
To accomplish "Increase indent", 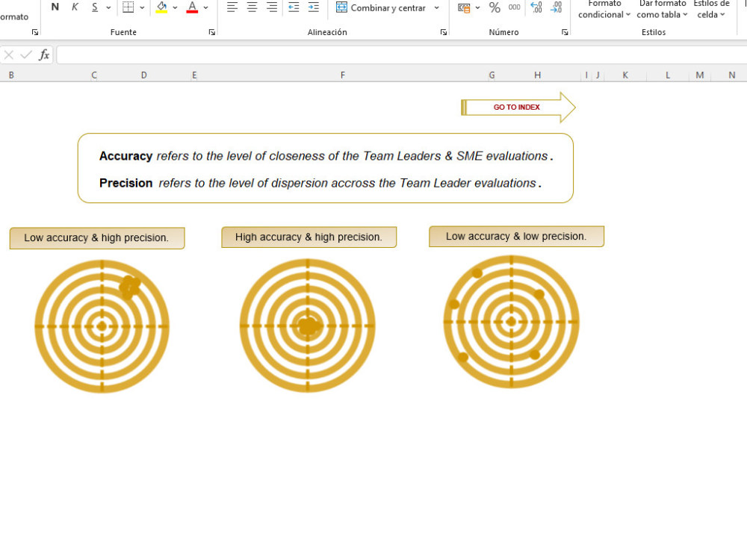I will coord(314,7).
